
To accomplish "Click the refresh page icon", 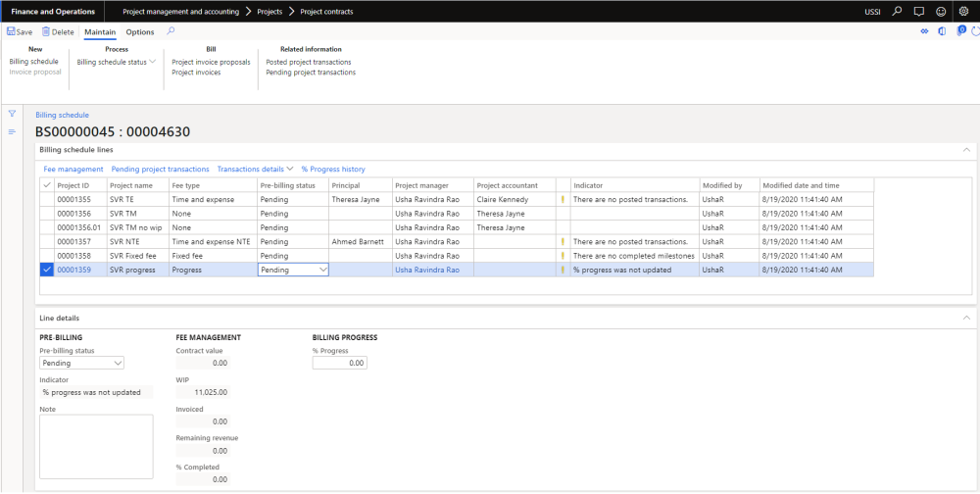I will point(974,32).
